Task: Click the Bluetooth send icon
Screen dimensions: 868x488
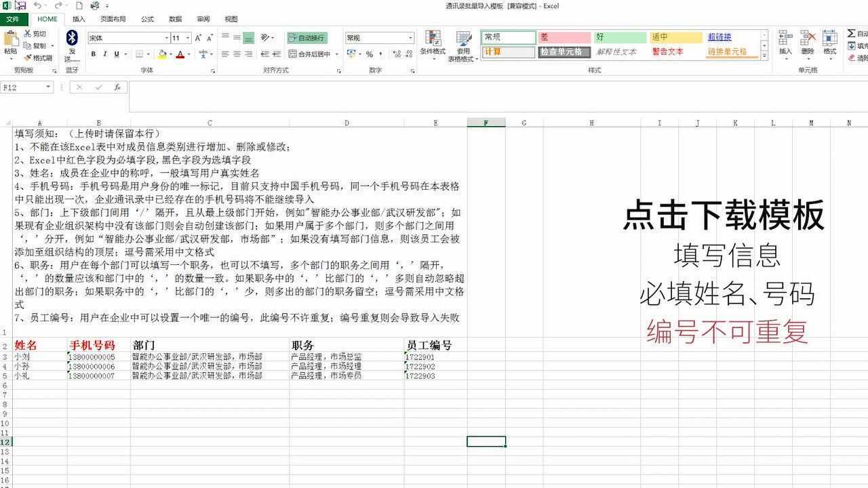Action: [72, 37]
